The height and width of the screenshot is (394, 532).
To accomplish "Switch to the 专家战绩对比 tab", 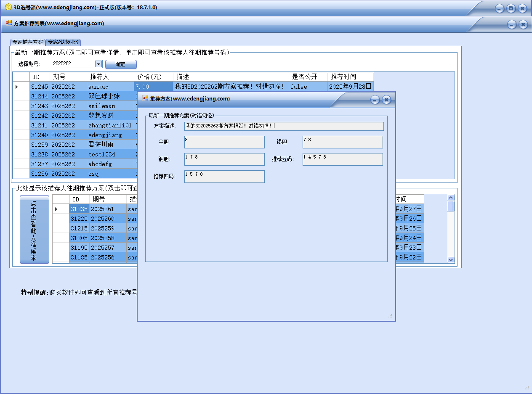I will (x=63, y=42).
